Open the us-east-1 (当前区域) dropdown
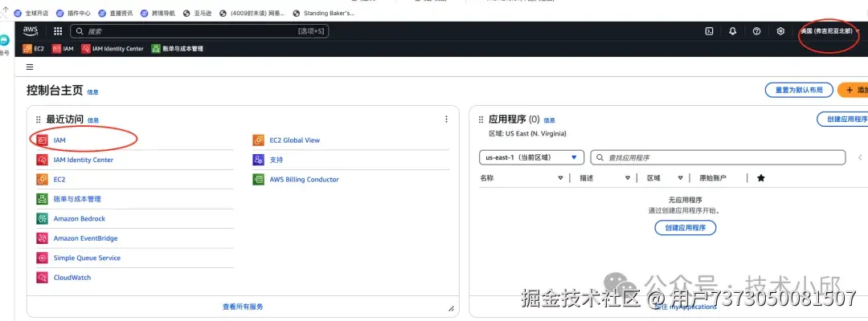 pos(531,157)
